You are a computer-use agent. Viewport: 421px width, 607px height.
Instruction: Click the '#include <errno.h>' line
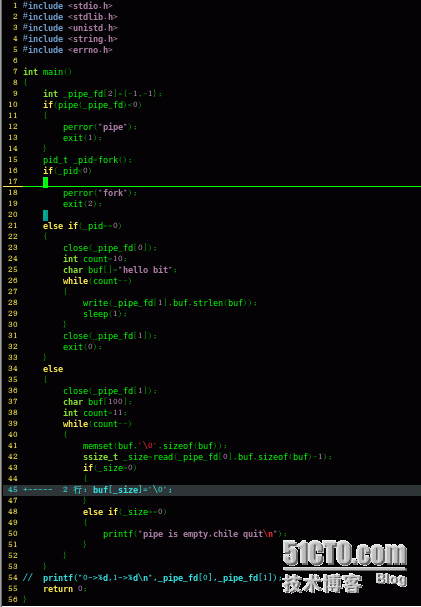[68, 50]
